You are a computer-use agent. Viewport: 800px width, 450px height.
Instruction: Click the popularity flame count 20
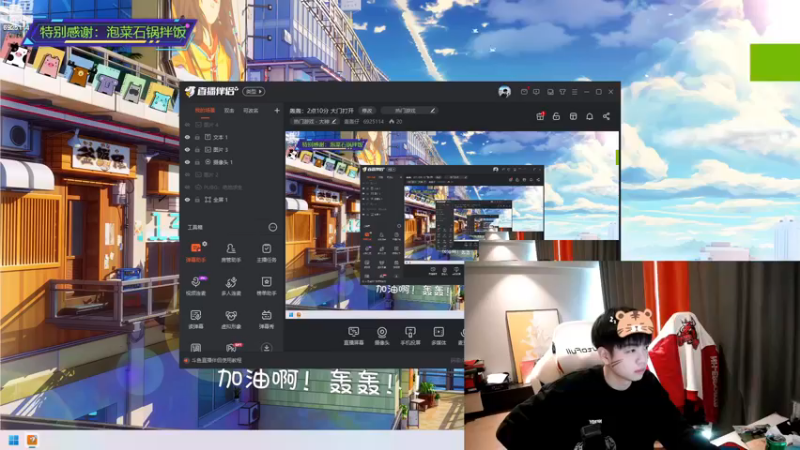tap(395, 121)
